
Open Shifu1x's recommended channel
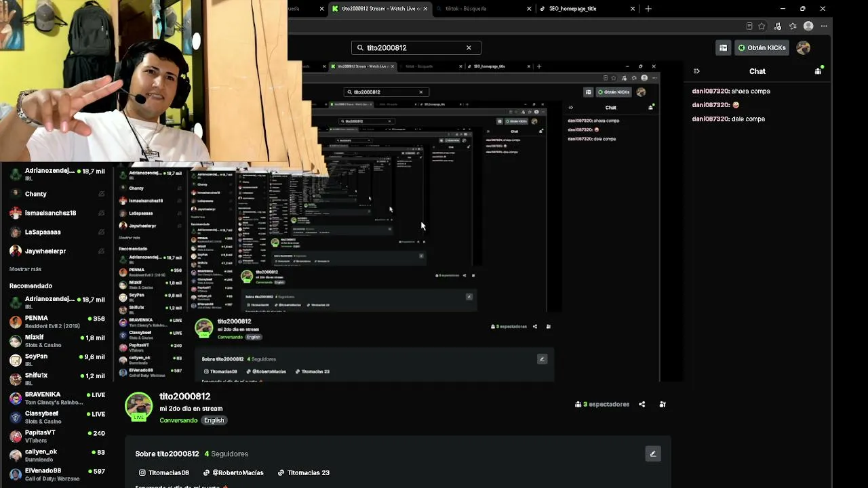coord(58,378)
